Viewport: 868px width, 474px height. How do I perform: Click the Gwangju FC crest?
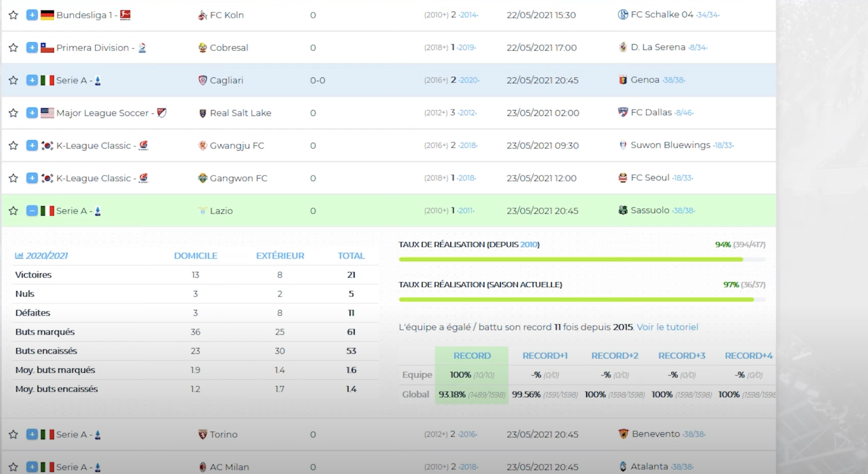pyautogui.click(x=202, y=145)
